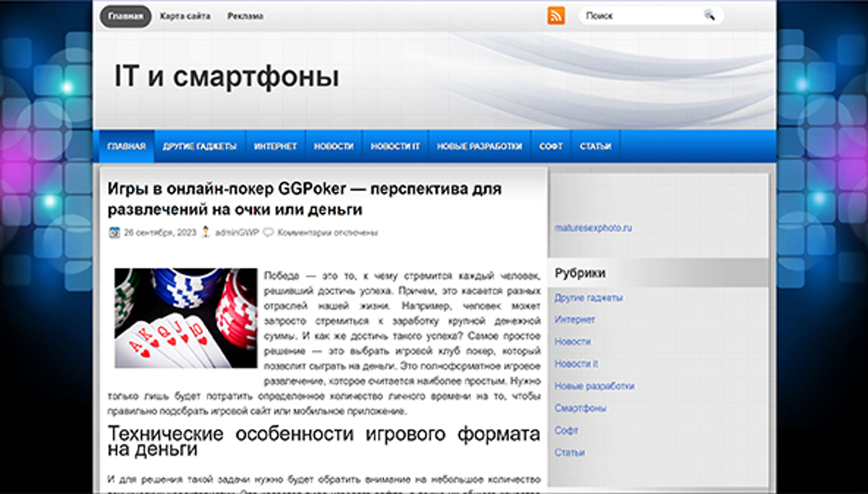Click the calendar icon beside post date
868x494 pixels.
[114, 232]
